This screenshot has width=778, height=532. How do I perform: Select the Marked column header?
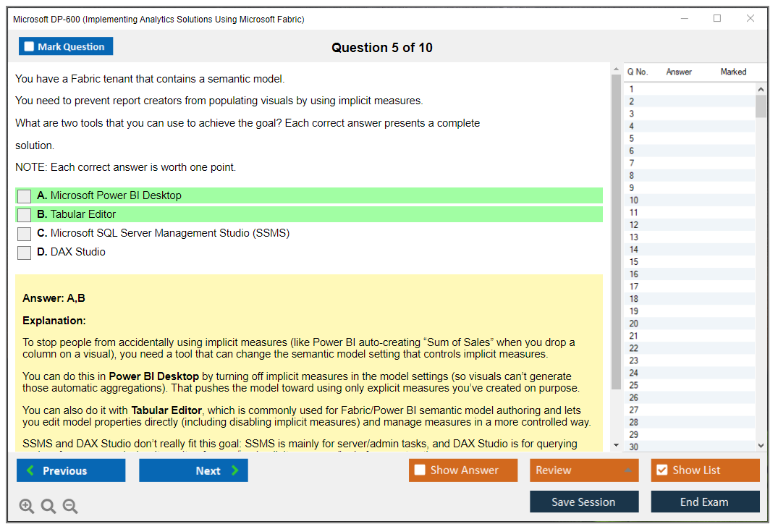[x=732, y=72]
